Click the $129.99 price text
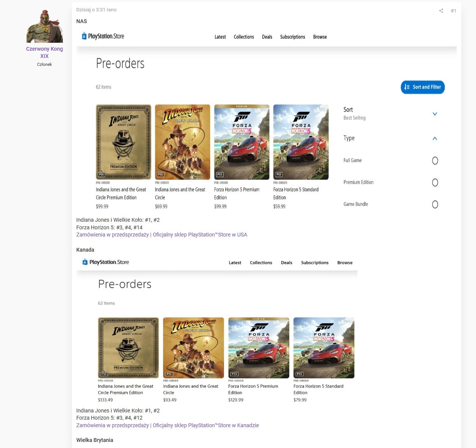Viewport: 476px width, 448px height. (236, 400)
